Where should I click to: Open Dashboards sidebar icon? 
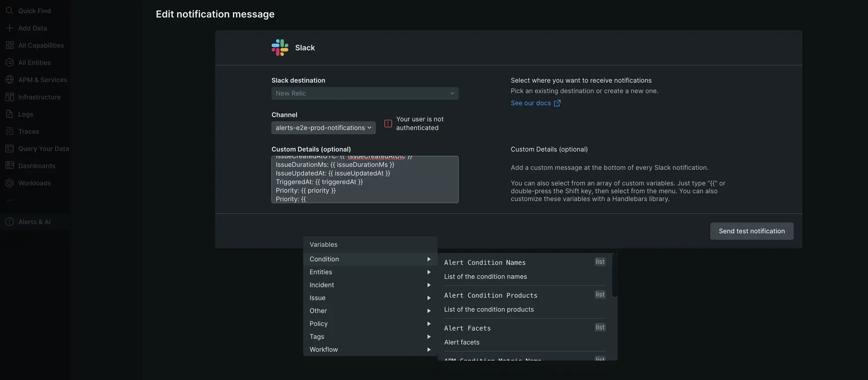coord(9,166)
